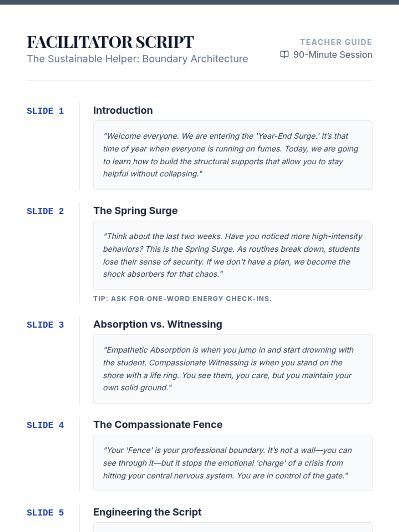Click the book icon beside 90-Minute Session
Image resolution: width=399 pixels, height=532 pixels.
(284, 55)
